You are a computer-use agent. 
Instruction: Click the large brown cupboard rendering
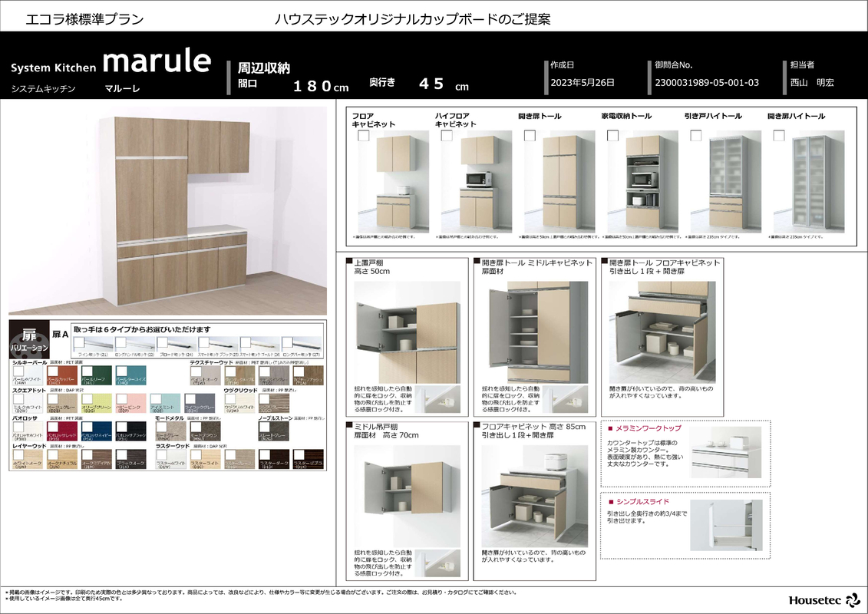[x=182, y=206]
